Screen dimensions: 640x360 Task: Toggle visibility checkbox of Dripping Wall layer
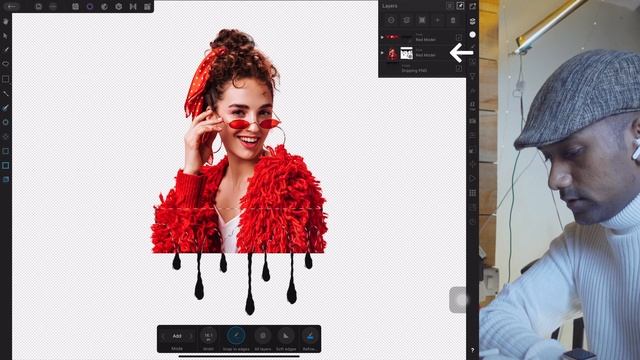(459, 69)
